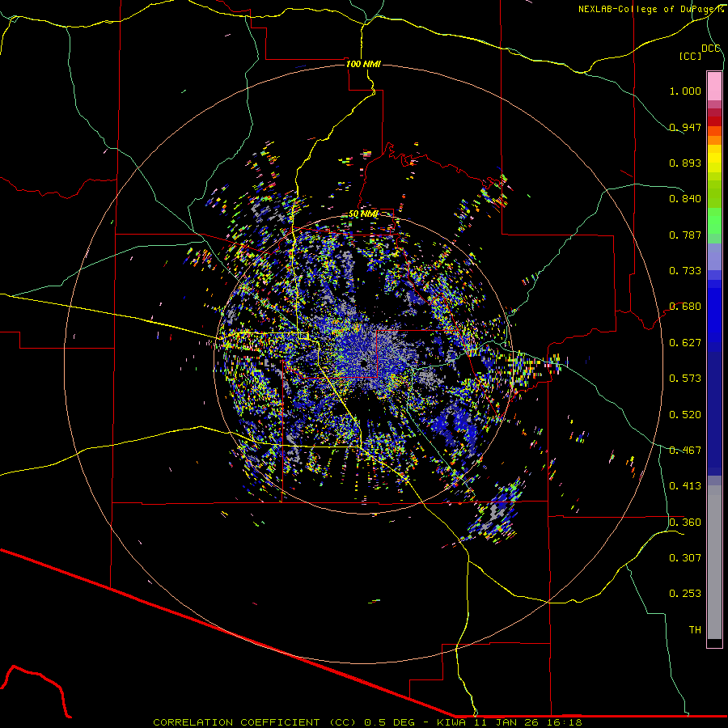The image size is (728, 728).
Task: Click the 100 NMI range ring label
Action: pyautogui.click(x=363, y=64)
